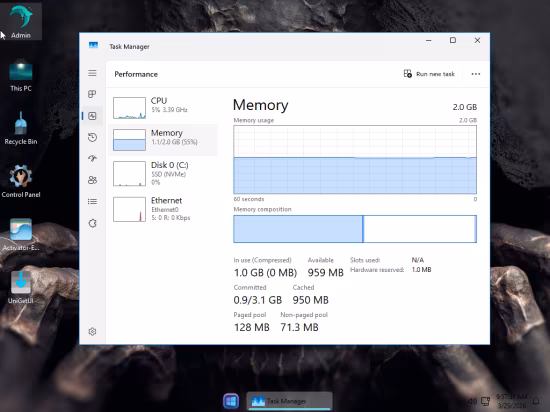Select the CPU performance item

(163, 107)
